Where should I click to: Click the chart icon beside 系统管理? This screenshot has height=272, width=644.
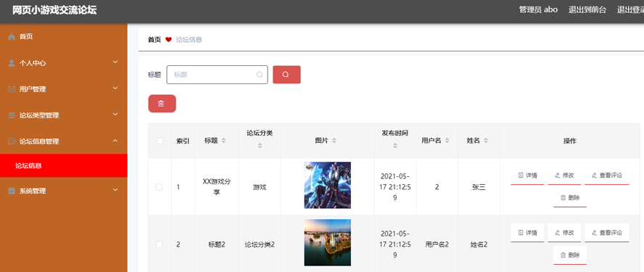[x=12, y=191]
